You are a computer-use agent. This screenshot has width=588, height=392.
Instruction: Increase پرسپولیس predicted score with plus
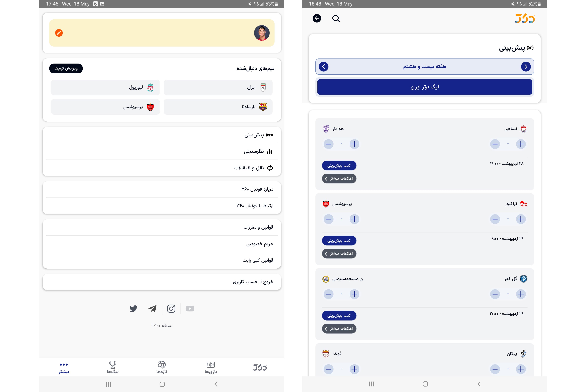tap(354, 219)
